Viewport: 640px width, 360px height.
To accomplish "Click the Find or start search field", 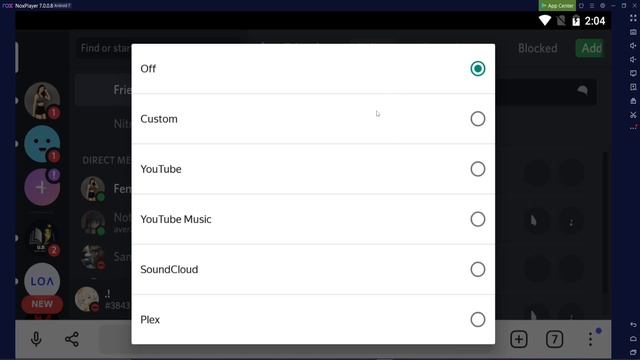I will click(x=104, y=48).
